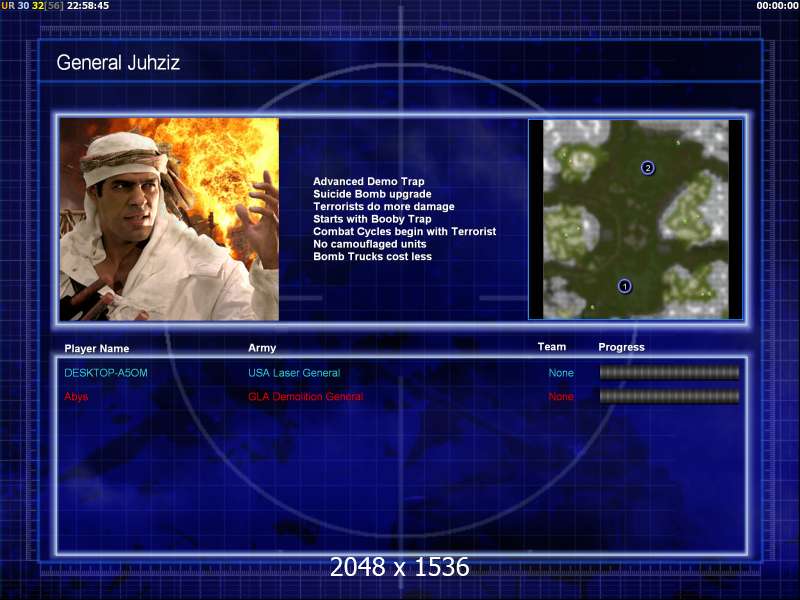Click start position marker 1 on map
The image size is (800, 600).
pos(624,286)
